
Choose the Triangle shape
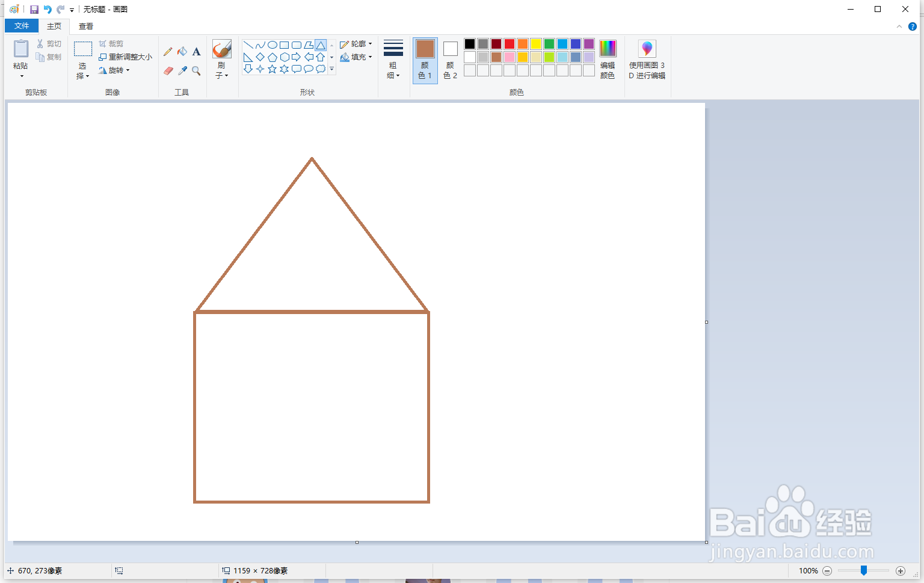point(321,45)
